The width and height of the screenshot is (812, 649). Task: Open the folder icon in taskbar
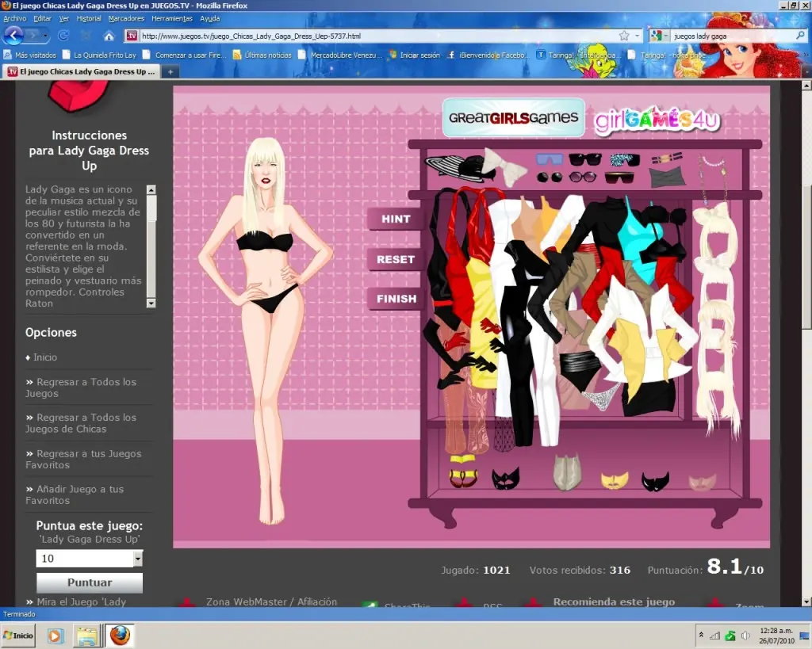tap(87, 636)
